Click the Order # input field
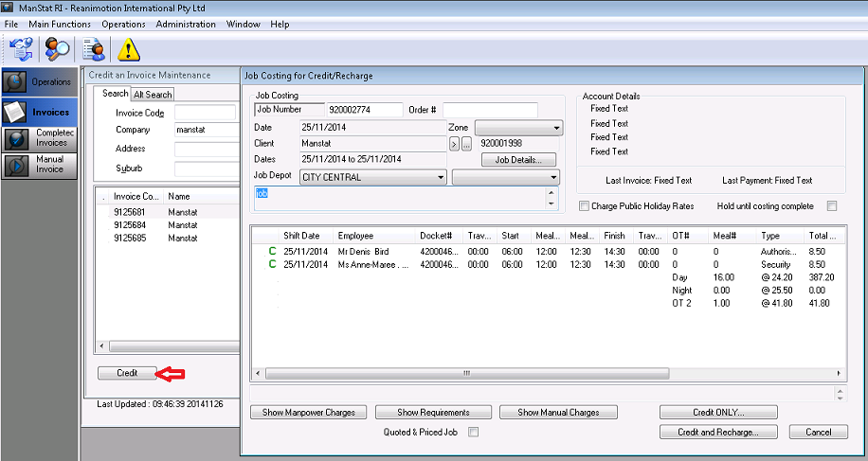 [490, 110]
